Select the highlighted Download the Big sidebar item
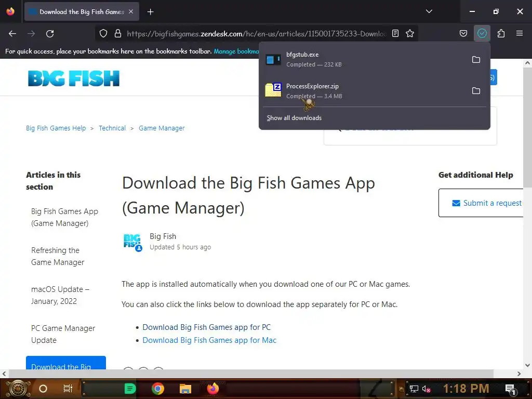Viewport: 532px width, 399px height. click(66, 363)
